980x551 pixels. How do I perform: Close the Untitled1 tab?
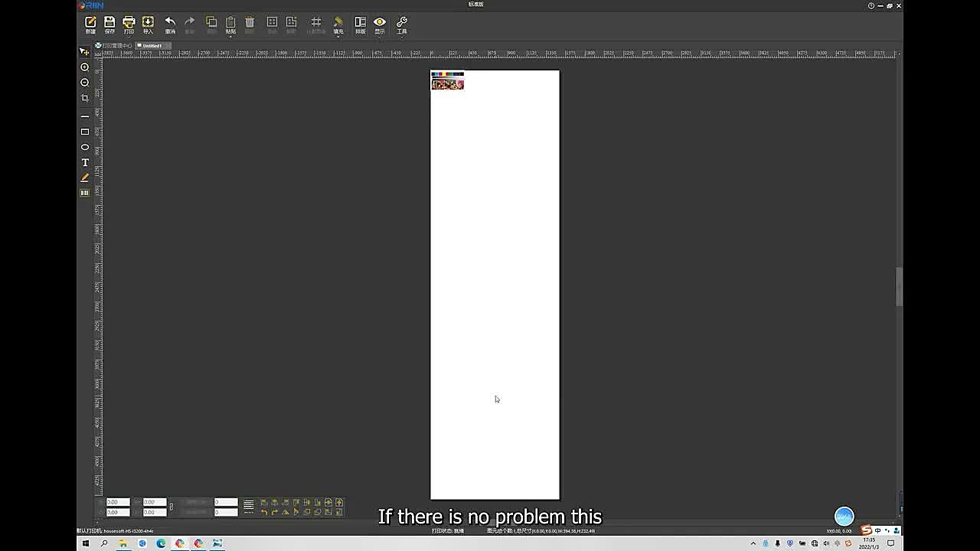click(168, 46)
